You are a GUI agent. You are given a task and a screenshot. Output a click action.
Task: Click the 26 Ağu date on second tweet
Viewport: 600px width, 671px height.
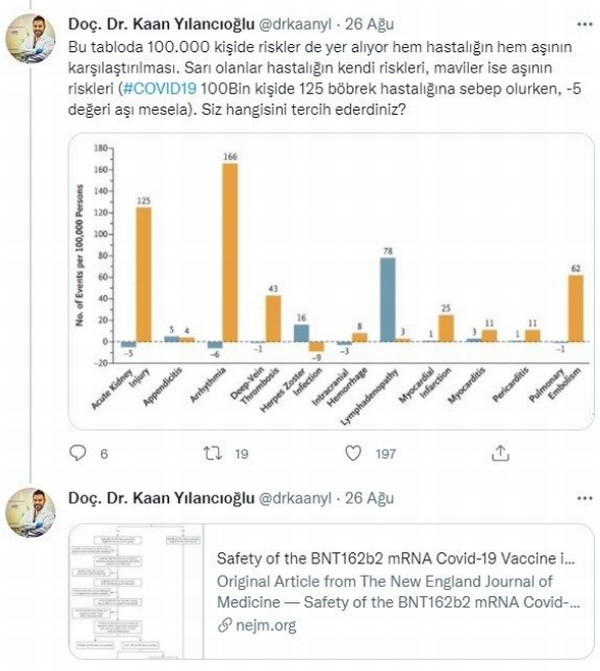click(369, 498)
